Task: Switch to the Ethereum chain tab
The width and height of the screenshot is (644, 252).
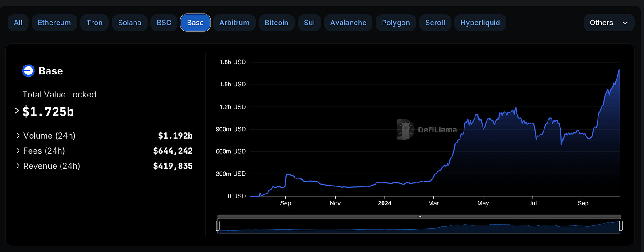Action: (54, 23)
